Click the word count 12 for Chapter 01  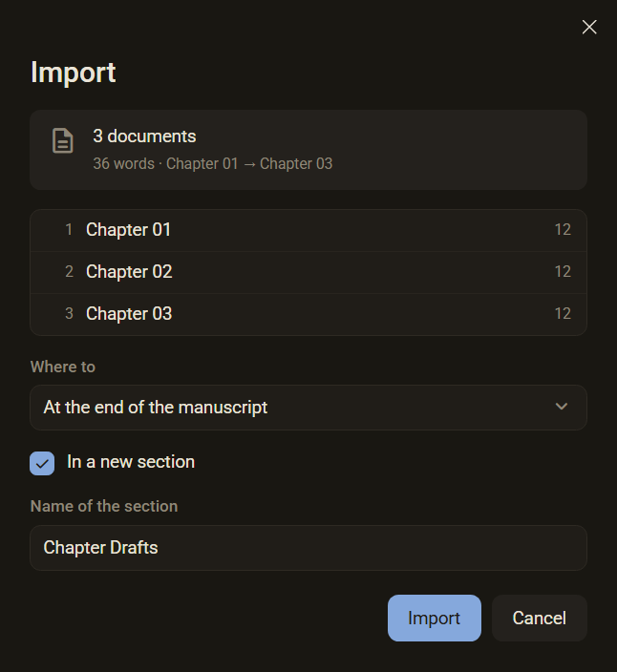coord(563,230)
